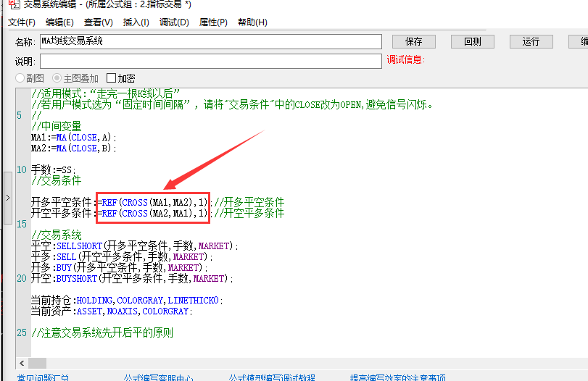Screen dimensions: 588x381
Task: Open the 帮助(H) menu
Action: pyautogui.click(x=252, y=22)
